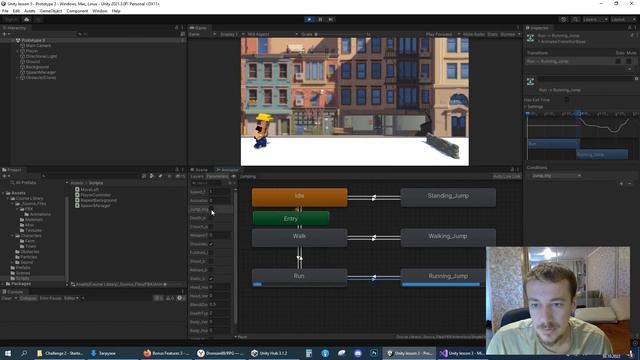Toggle the Animator panel eye visibility icon
This screenshot has width=640, height=360.
233,176
